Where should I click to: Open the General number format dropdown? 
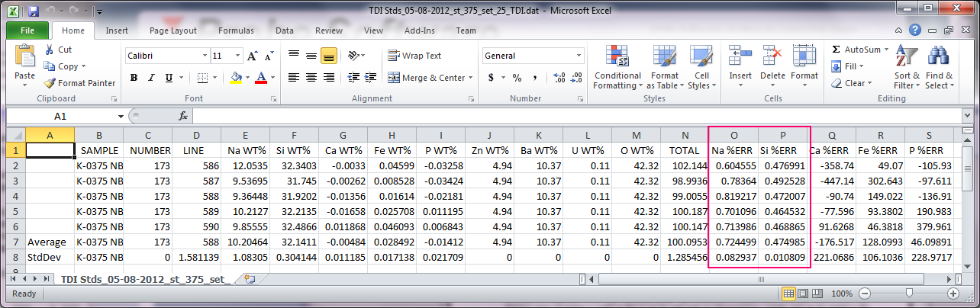click(579, 56)
